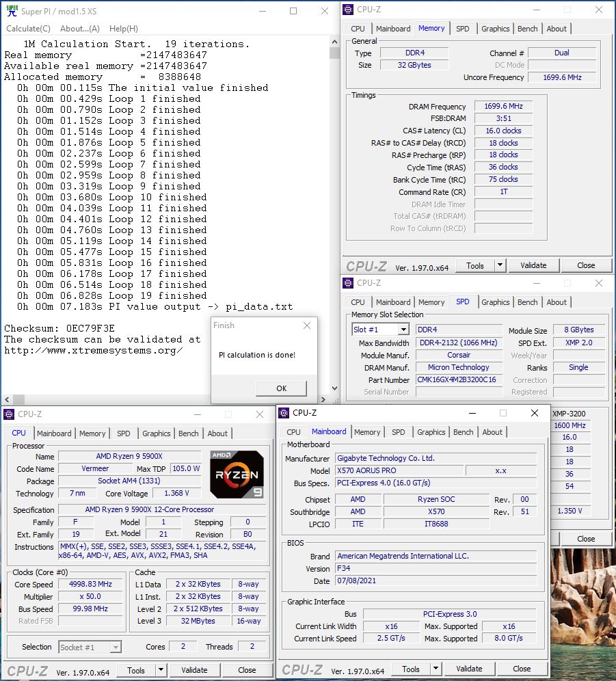
Task: Expand Tools dropdown arrow in Mainboard window
Action: [436, 669]
